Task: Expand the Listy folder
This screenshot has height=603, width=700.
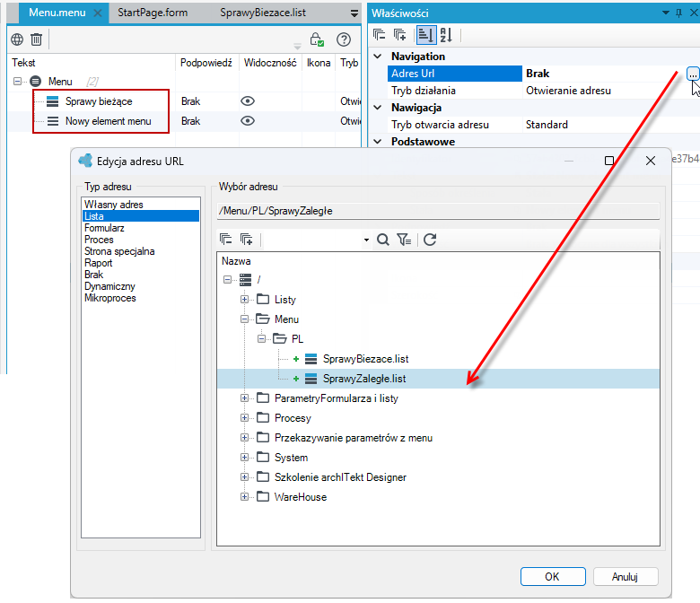Action: pos(244,300)
